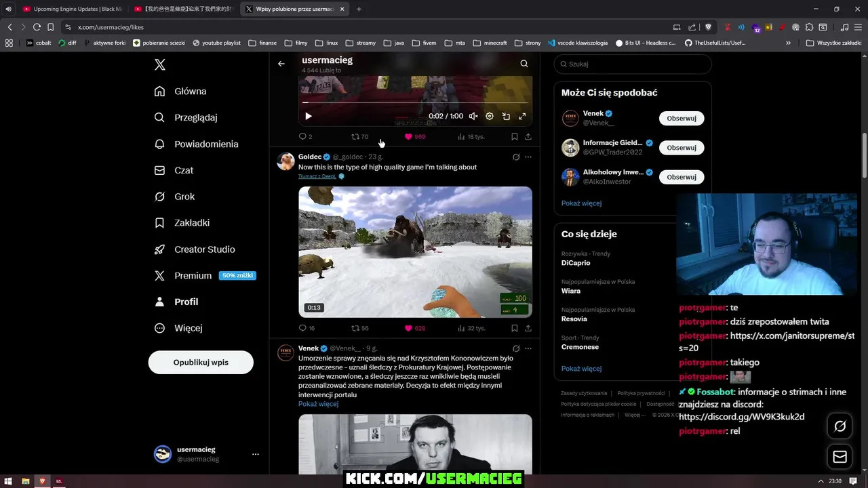Open Grok explain icon on Goldec's post
The image size is (868, 488).
pos(516,157)
